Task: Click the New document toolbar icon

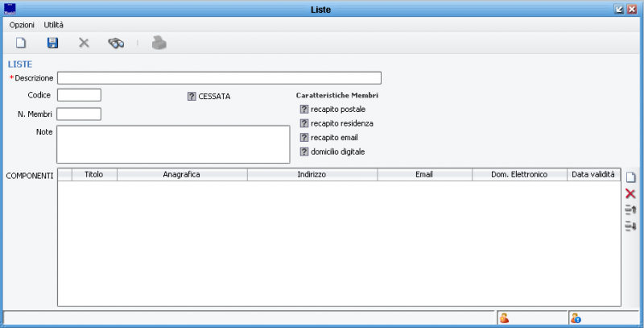Action: click(x=21, y=43)
